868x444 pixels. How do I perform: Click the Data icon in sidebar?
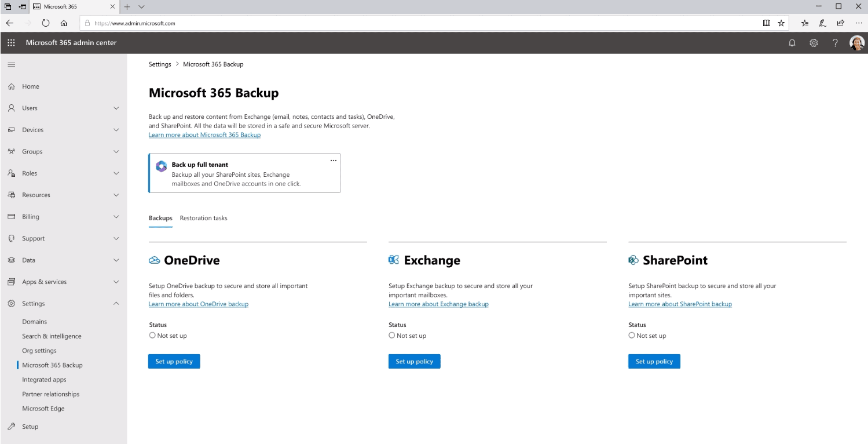click(x=11, y=260)
